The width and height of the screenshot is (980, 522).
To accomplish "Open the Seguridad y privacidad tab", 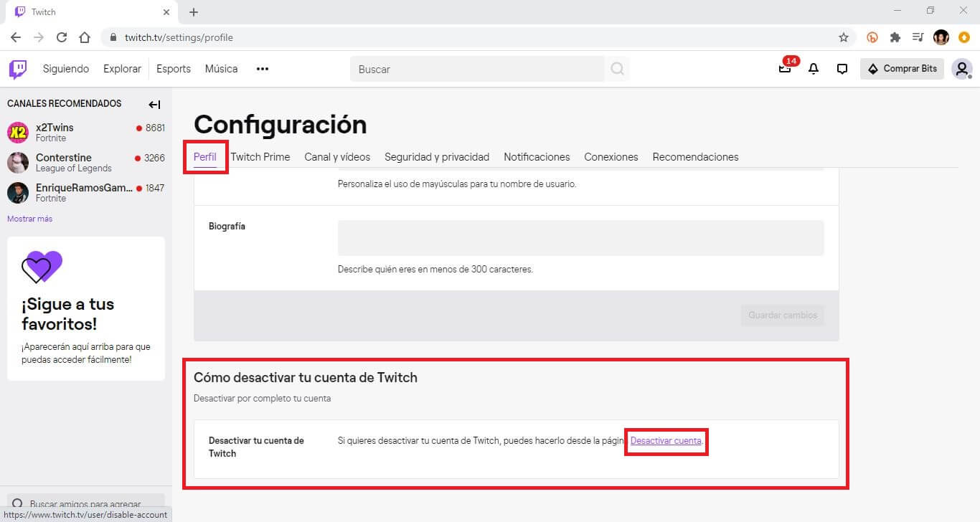I will [x=437, y=157].
